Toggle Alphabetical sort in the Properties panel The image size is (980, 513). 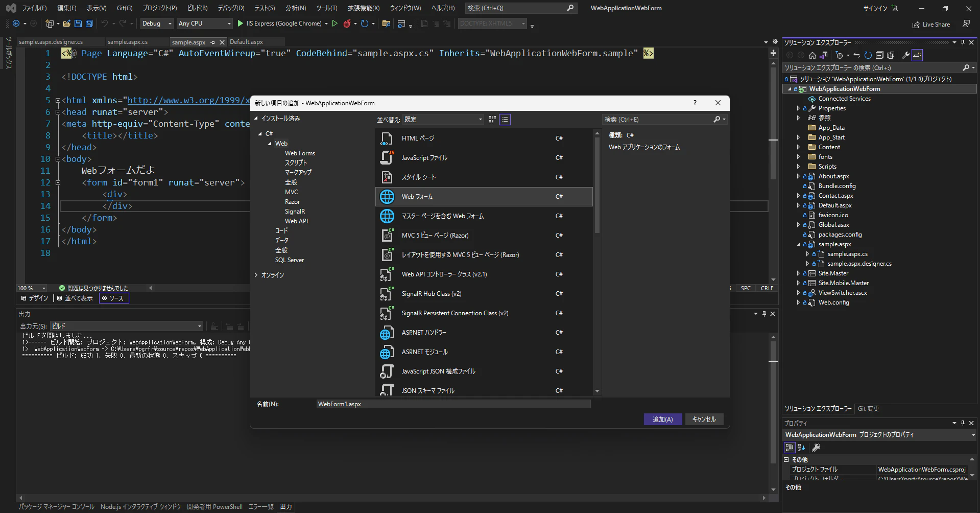tap(801, 448)
